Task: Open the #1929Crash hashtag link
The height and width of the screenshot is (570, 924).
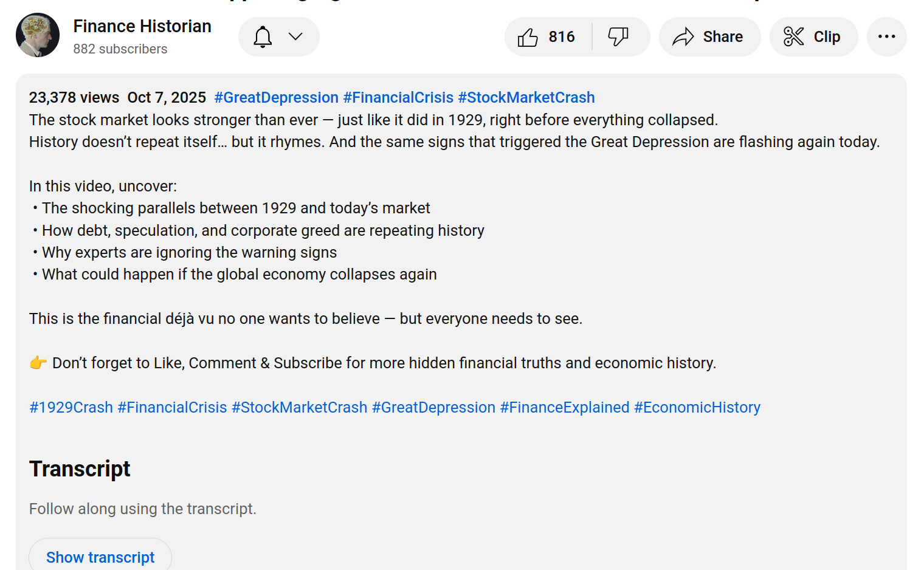Action: (71, 407)
